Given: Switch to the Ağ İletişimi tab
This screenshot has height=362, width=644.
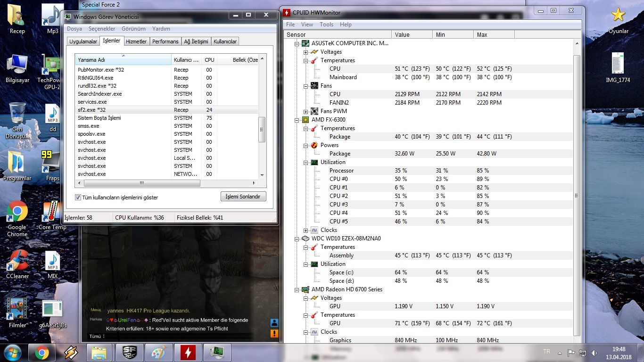Looking at the screenshot, I should click(x=196, y=41).
